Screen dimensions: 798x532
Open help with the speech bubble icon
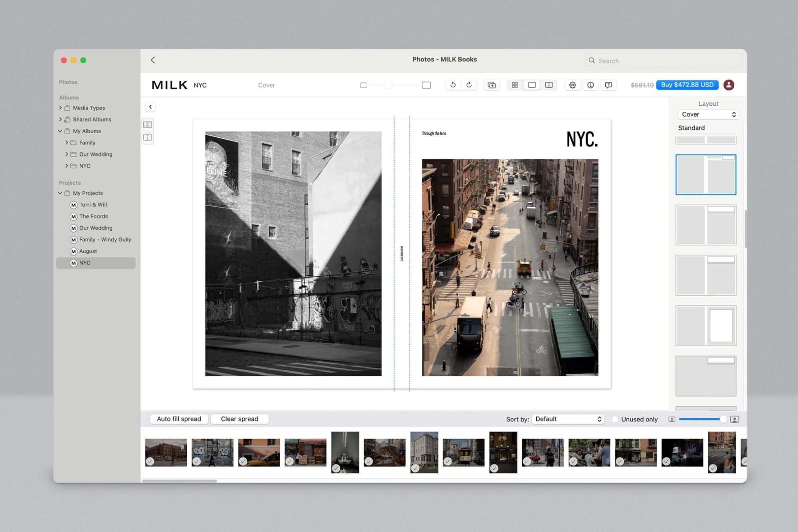(x=608, y=85)
